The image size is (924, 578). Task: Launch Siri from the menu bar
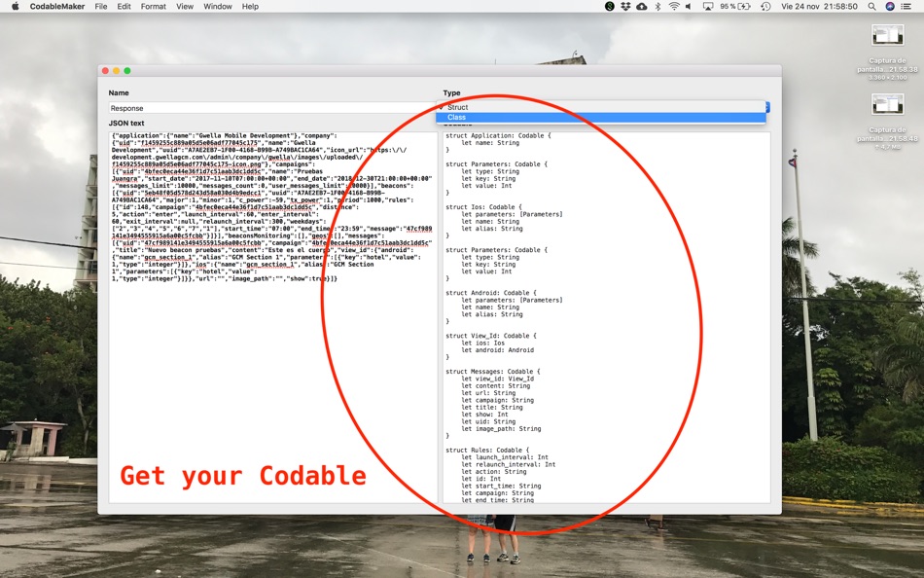coord(890,7)
